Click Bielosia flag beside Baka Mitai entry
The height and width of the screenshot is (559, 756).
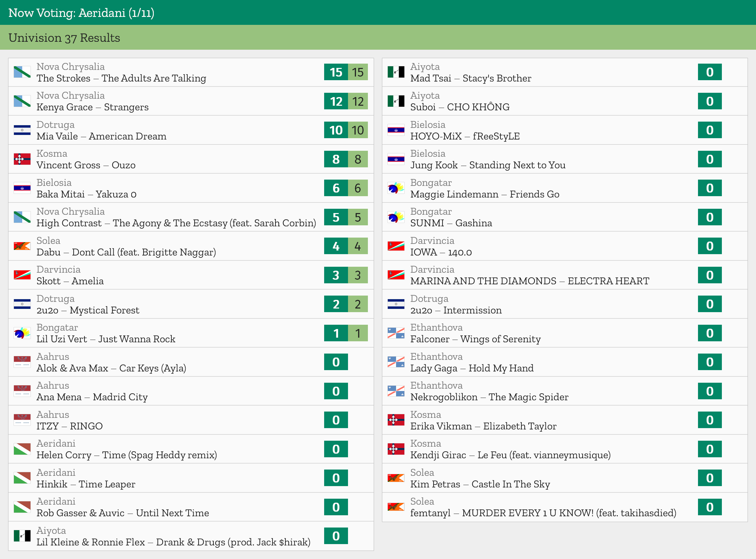coord(22,188)
